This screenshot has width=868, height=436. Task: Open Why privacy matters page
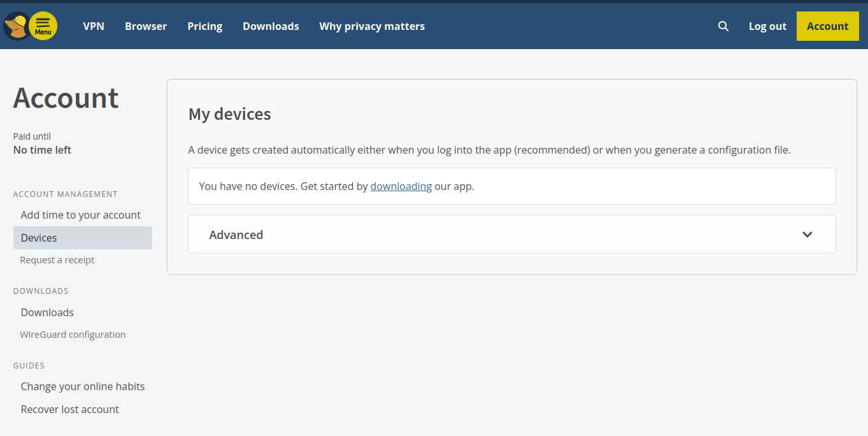(372, 26)
